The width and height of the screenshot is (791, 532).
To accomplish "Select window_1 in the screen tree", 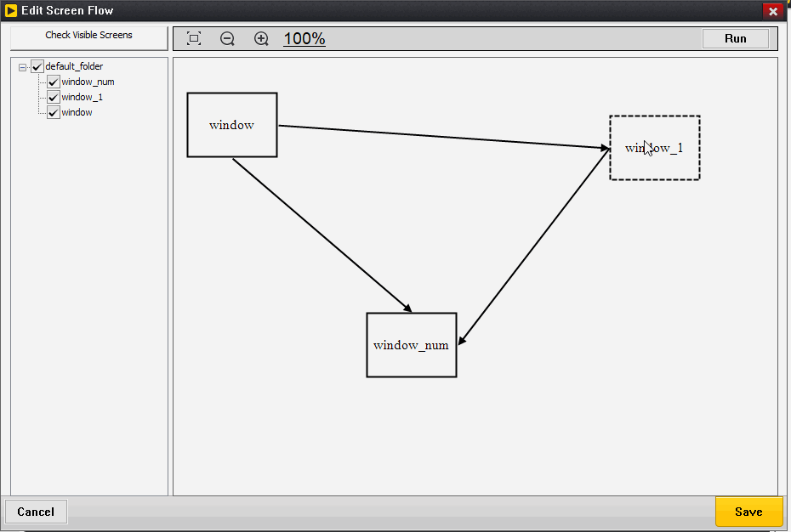I will pyautogui.click(x=83, y=97).
